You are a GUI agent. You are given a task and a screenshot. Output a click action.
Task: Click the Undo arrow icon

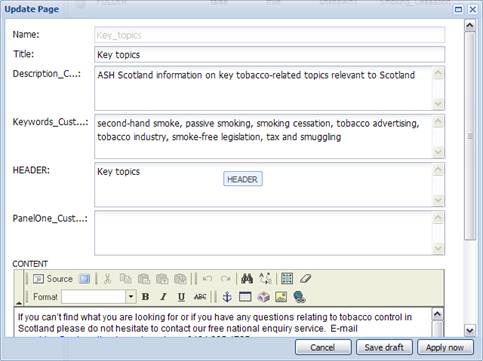click(208, 279)
